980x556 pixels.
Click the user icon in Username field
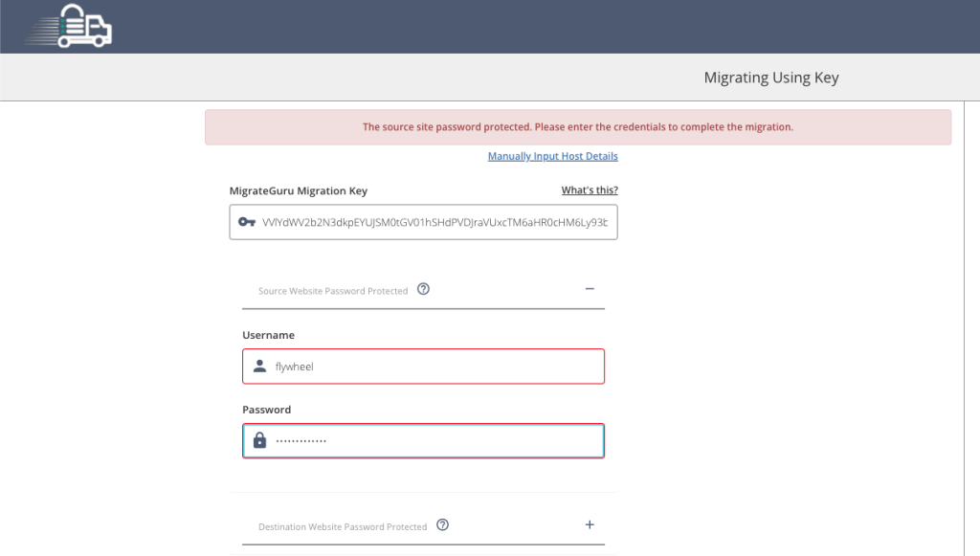259,367
